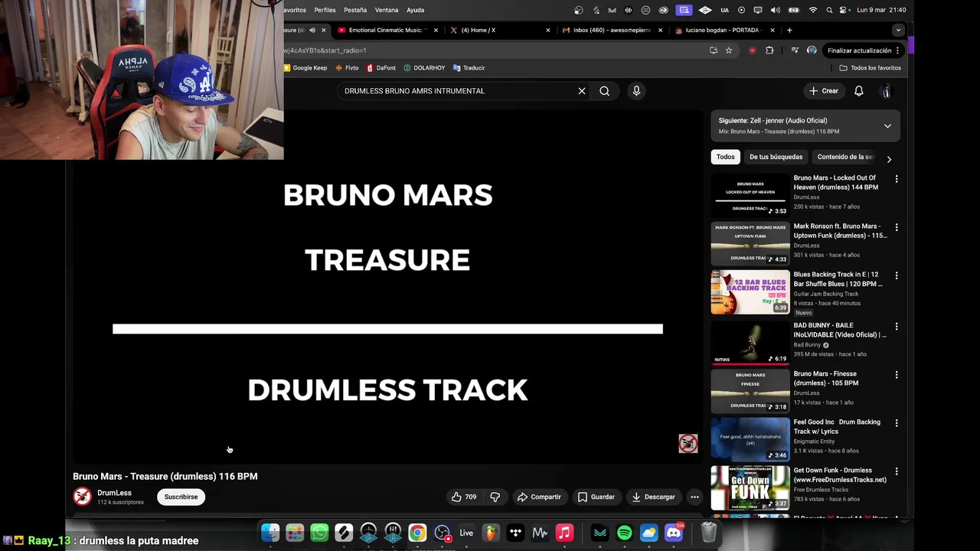Click the YouTube search magnifier button
The width and height of the screenshot is (980, 551).
point(605,91)
